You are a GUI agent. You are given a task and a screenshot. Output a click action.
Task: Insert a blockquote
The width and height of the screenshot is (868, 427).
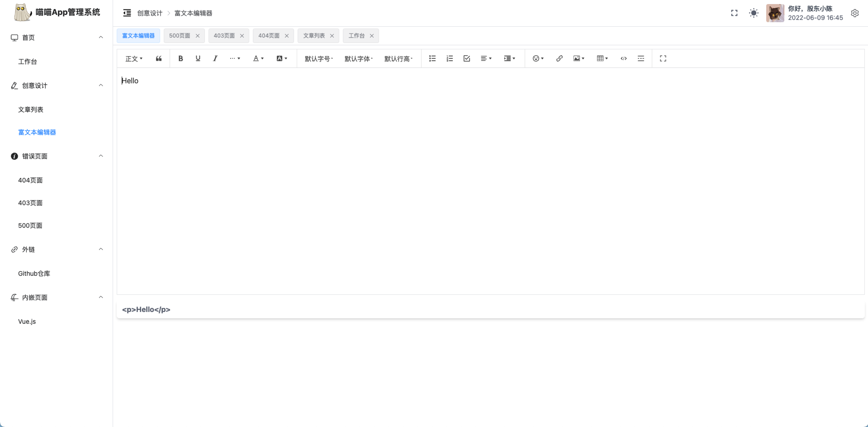point(159,58)
